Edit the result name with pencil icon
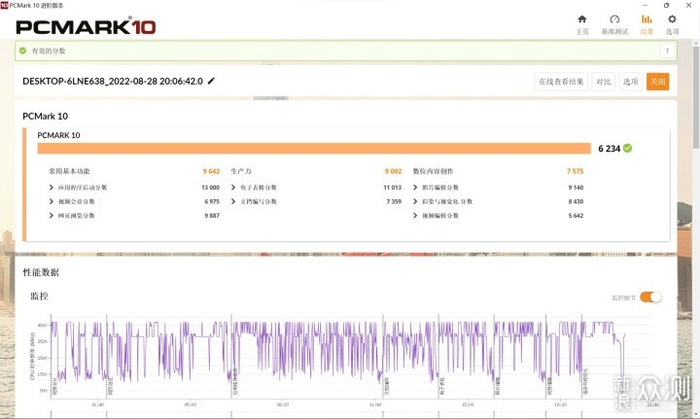This screenshot has height=419, width=700. point(211,81)
